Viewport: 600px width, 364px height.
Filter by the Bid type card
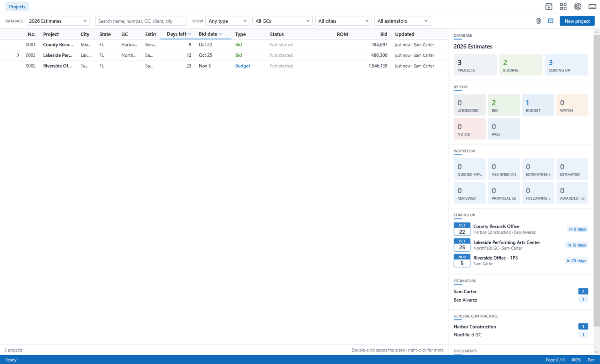(x=504, y=105)
